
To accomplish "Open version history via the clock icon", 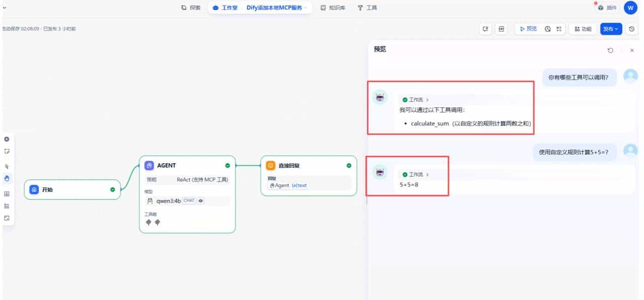I will tap(631, 29).
